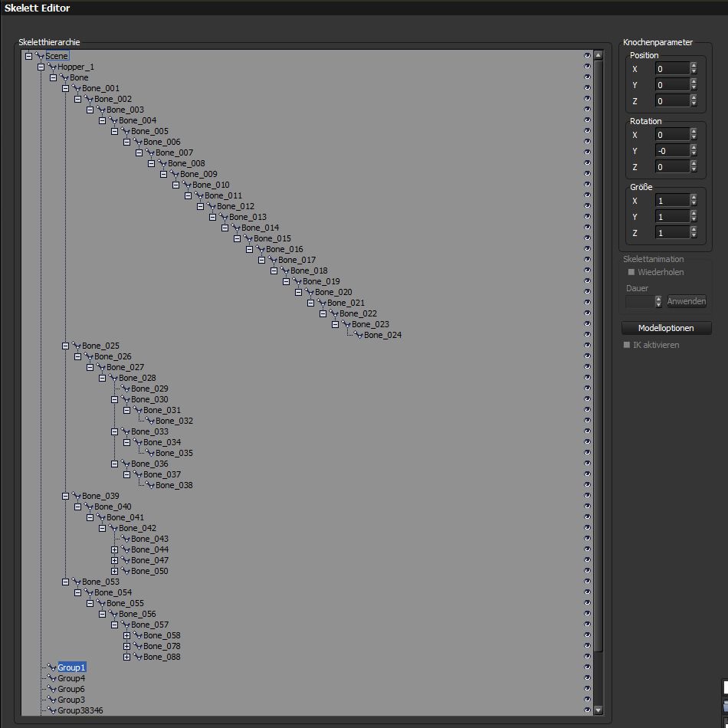This screenshot has height=728, width=728.
Task: Hide Group1 with its eye toggle
Action: tap(587, 667)
